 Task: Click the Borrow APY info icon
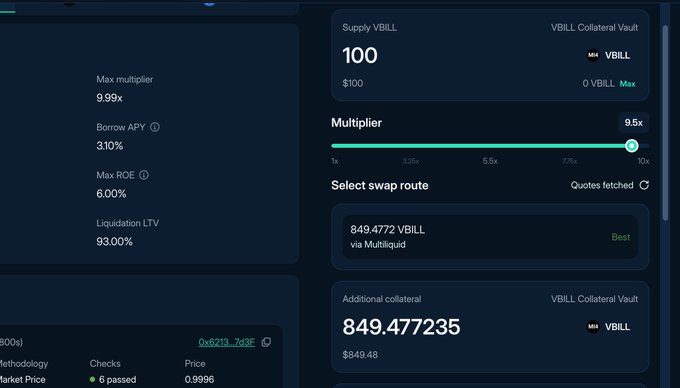point(155,127)
